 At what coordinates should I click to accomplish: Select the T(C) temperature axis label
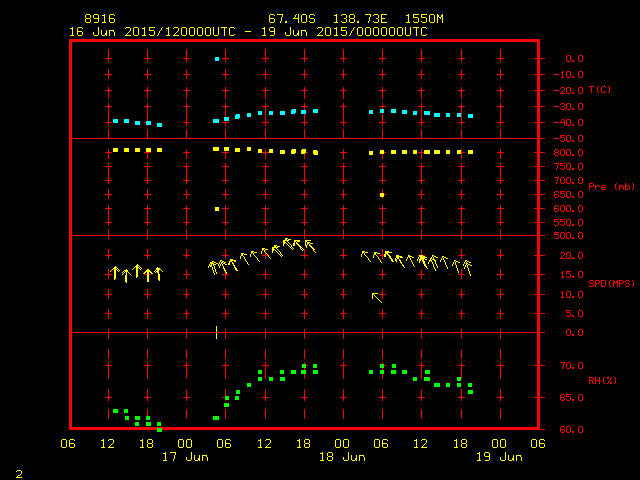tap(600, 90)
